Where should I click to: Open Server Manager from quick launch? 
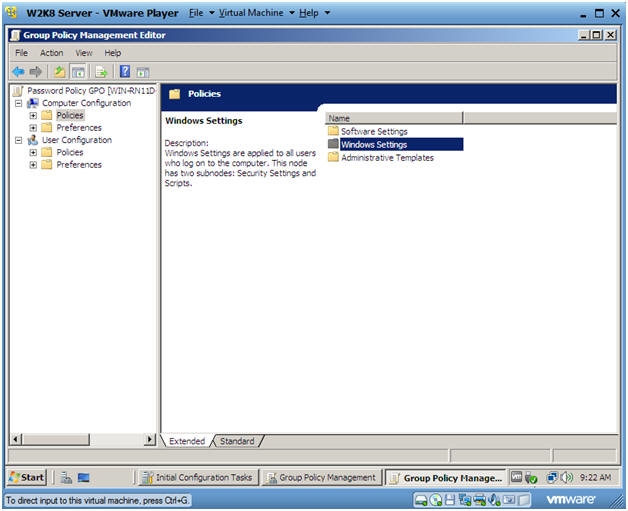coord(66,477)
